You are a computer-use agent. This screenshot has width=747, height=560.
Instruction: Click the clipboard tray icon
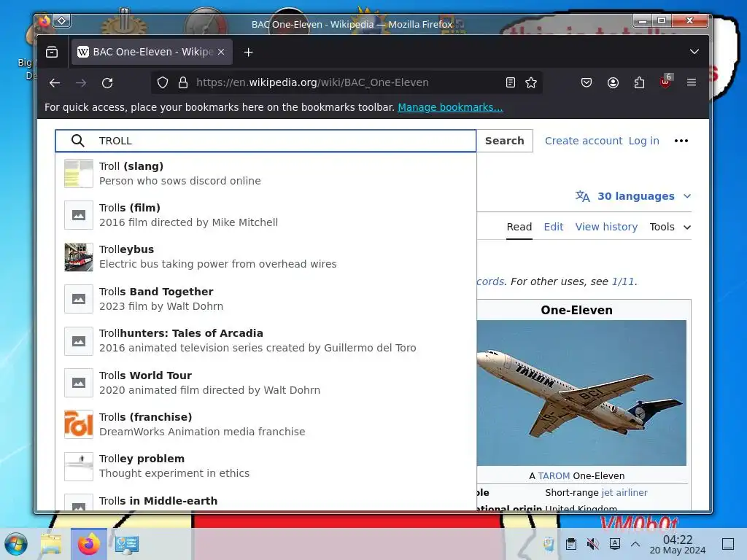[570, 544]
